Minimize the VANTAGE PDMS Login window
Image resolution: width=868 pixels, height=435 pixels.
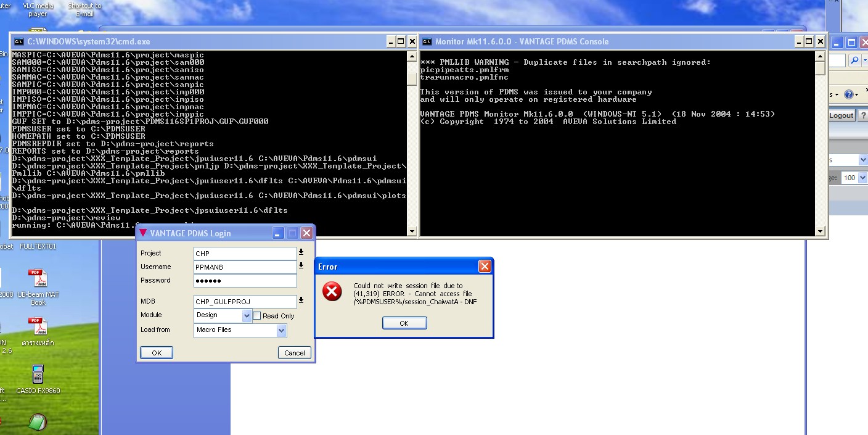(x=279, y=233)
